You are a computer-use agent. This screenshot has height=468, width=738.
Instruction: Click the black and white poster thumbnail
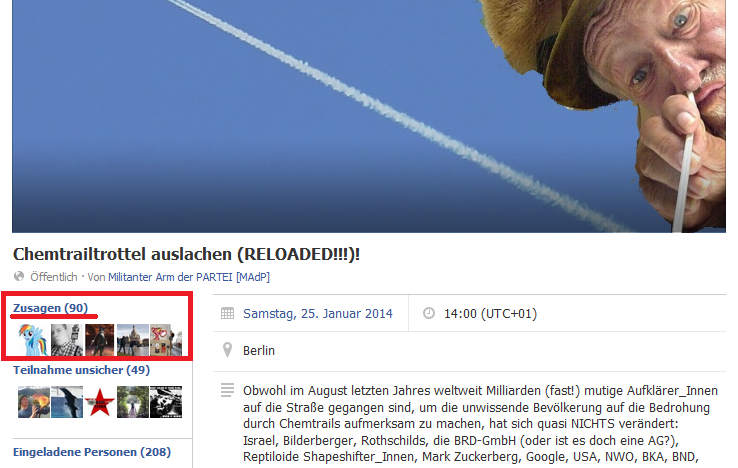click(166, 402)
